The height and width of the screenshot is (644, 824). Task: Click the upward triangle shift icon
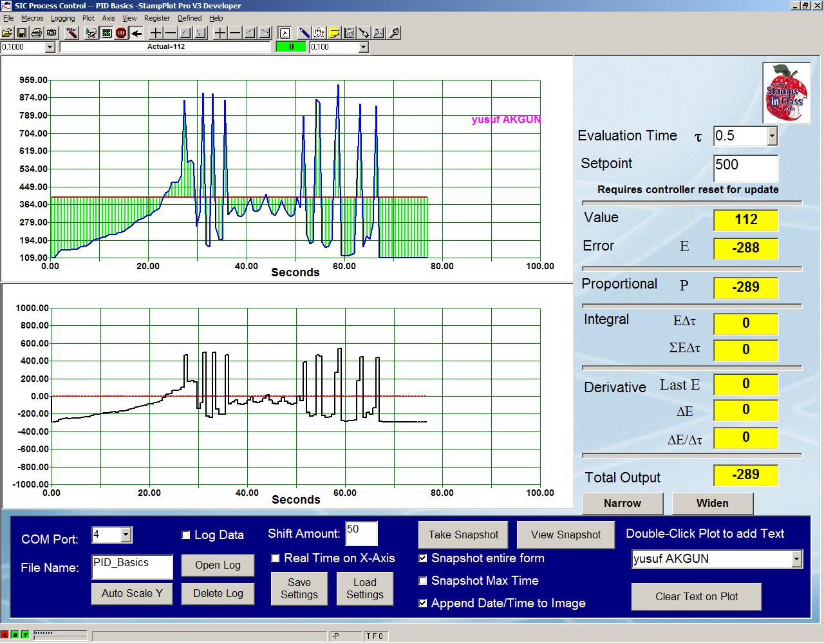pos(185,33)
